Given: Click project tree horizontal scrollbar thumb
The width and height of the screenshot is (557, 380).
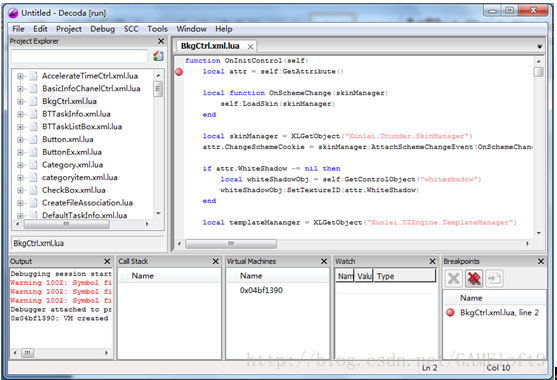Looking at the screenshot, I should click(66, 224).
